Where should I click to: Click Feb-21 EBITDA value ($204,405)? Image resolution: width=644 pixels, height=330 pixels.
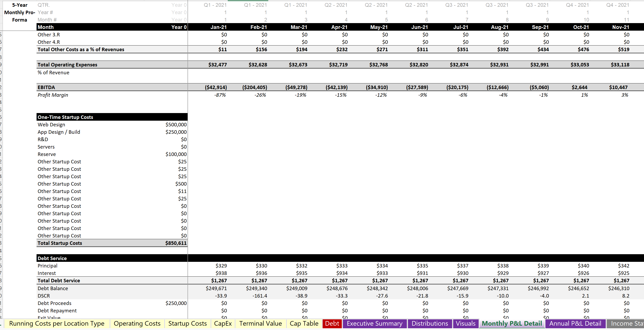click(255, 87)
